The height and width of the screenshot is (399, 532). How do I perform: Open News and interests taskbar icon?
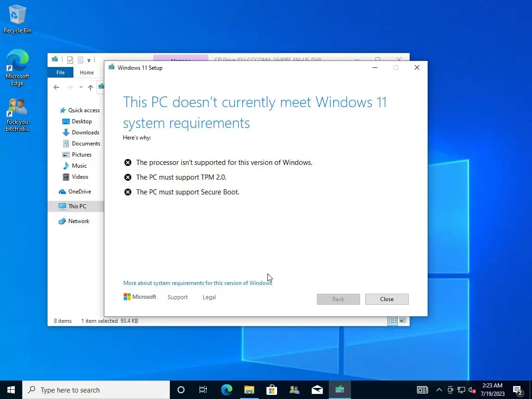423,390
